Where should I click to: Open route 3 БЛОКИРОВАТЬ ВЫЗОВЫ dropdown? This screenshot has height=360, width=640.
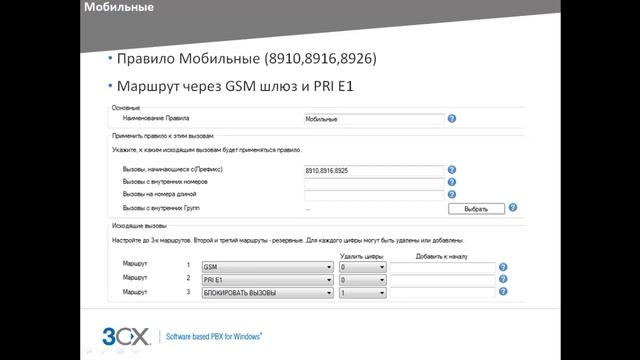coord(267,293)
